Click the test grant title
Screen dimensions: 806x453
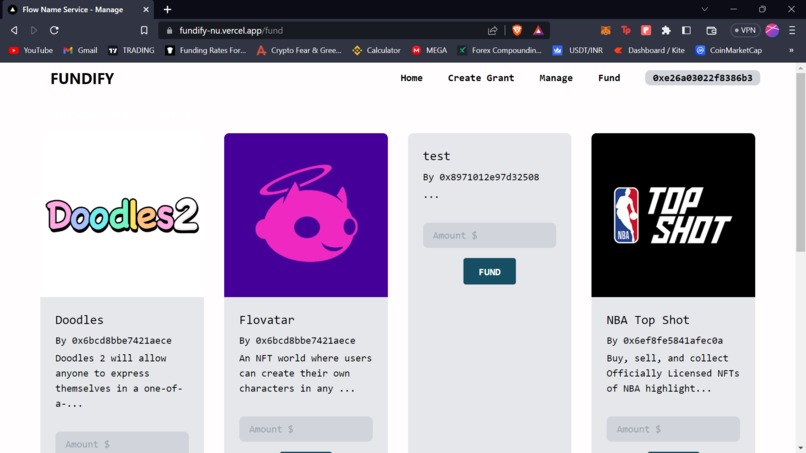(436, 156)
